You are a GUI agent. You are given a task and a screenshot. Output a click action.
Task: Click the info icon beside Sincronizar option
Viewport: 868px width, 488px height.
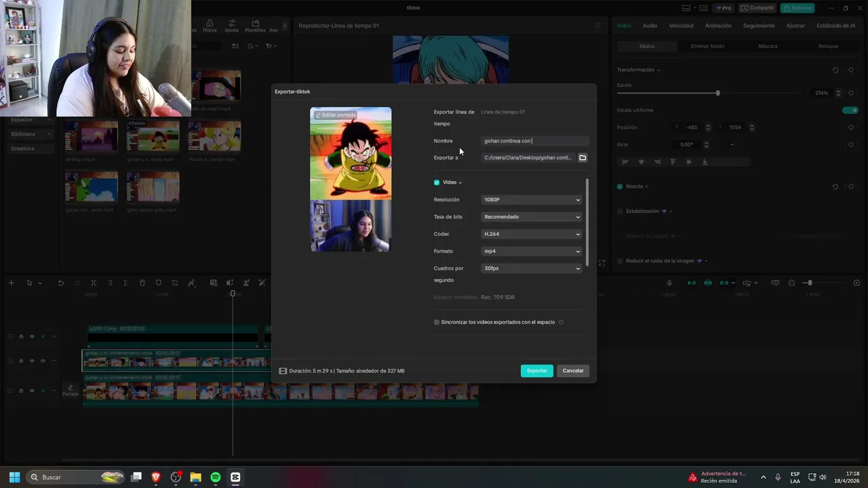(x=561, y=323)
